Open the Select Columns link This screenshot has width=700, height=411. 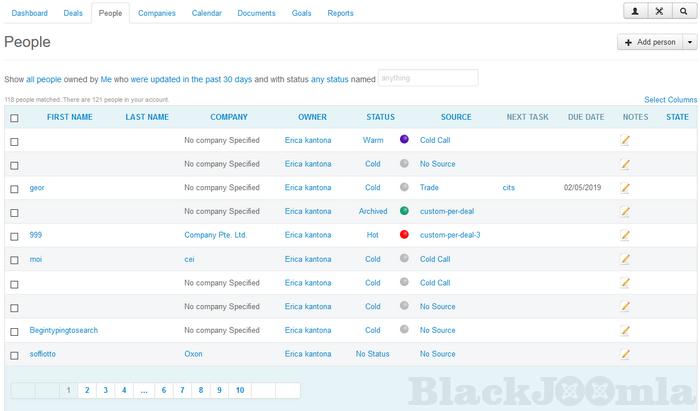pyautogui.click(x=670, y=100)
